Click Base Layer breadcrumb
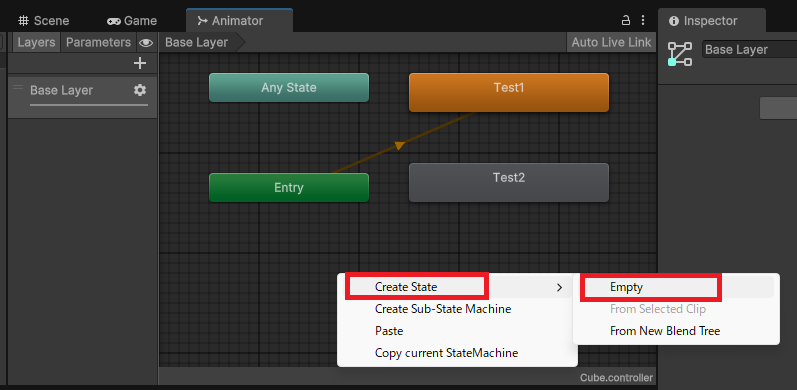Screen dimensions: 797x390 (x=196, y=42)
